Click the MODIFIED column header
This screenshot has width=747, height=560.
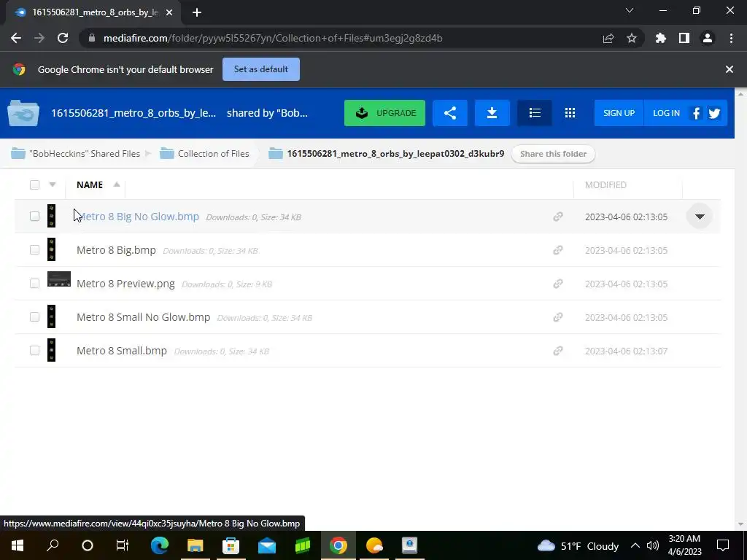point(605,184)
